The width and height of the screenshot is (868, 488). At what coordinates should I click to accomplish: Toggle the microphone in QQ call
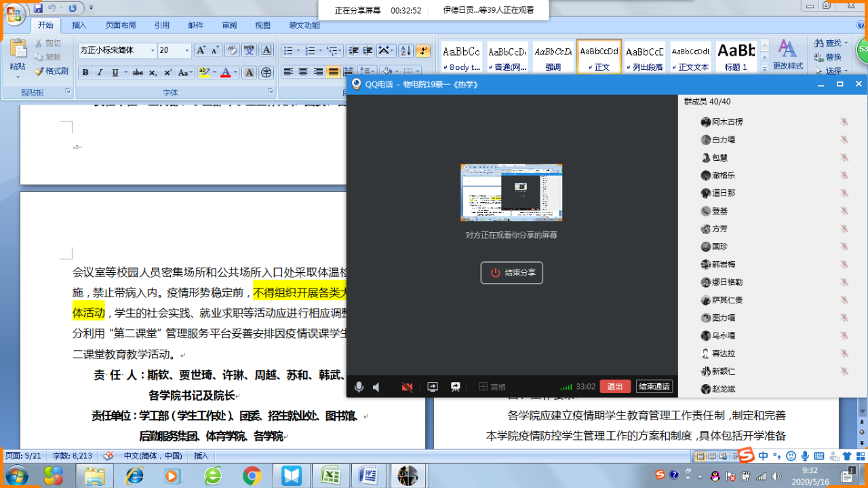(x=359, y=387)
